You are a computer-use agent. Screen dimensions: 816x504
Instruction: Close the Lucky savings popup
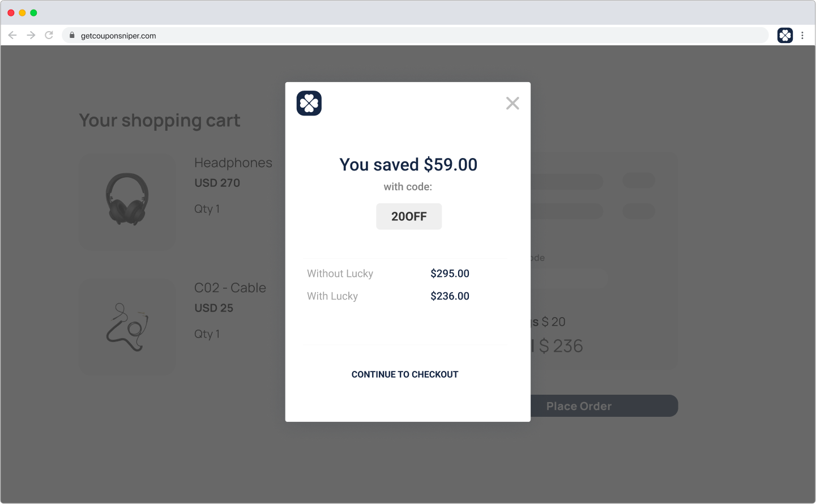point(512,103)
